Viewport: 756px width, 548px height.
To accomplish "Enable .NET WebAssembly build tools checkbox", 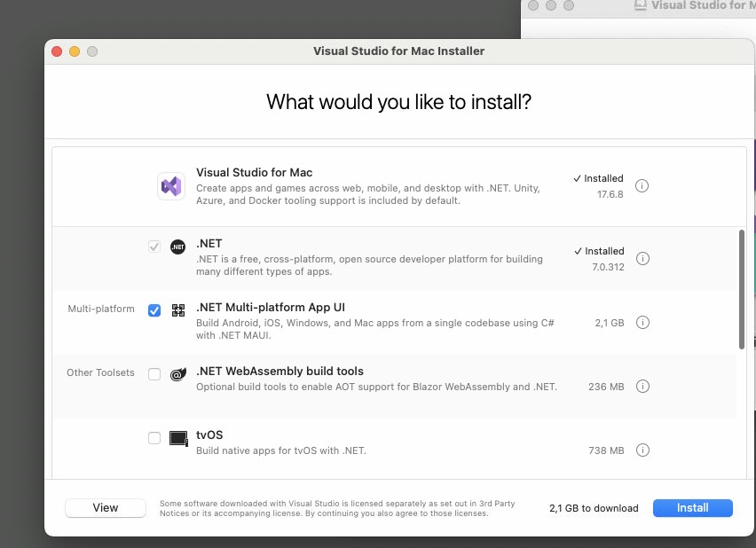I will click(x=154, y=374).
